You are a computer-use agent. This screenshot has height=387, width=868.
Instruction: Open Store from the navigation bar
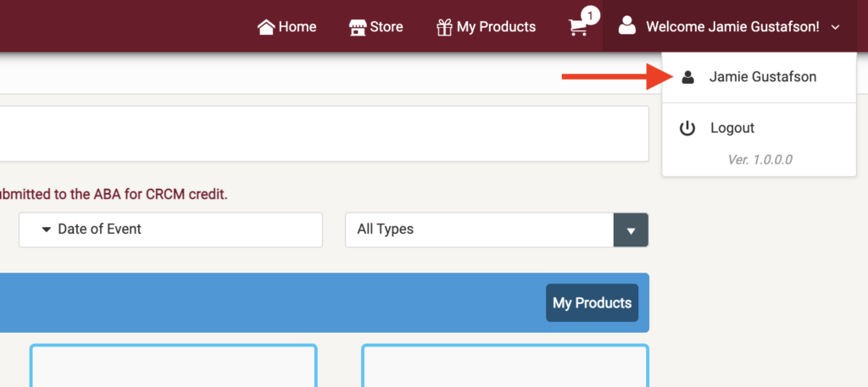click(376, 26)
